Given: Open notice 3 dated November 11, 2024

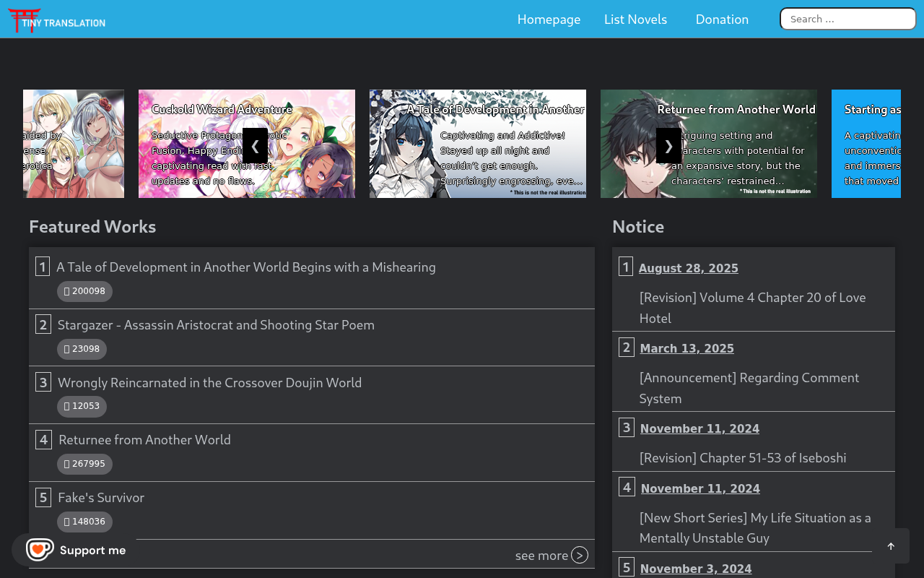Looking at the screenshot, I should 699,428.
